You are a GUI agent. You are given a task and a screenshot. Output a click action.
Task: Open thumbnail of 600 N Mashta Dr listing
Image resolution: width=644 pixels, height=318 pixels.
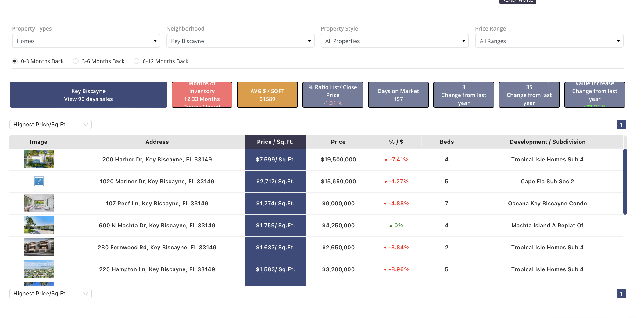point(39,225)
